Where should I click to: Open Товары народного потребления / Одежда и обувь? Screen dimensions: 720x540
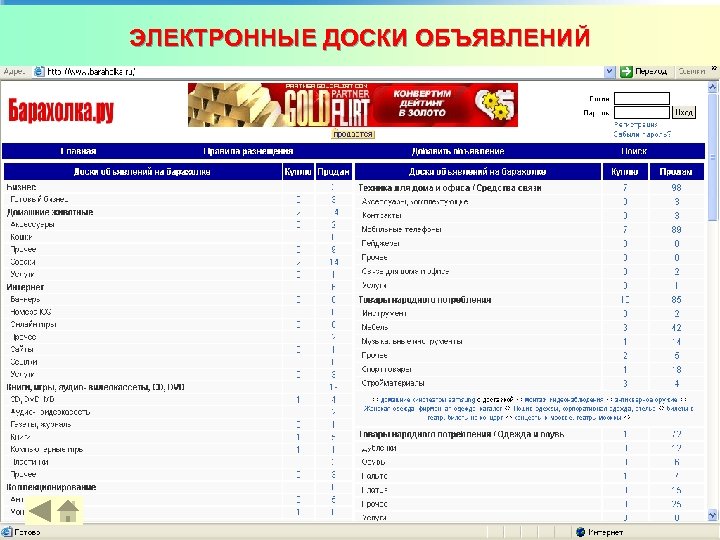click(x=461, y=434)
